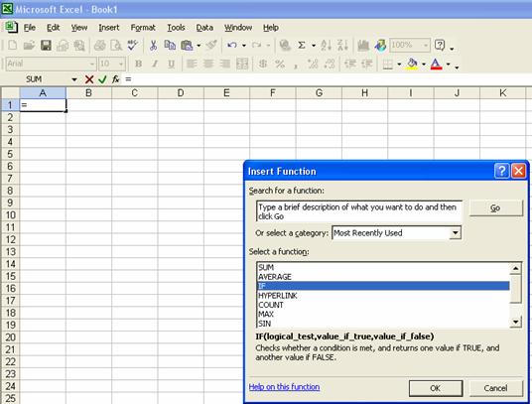Click the Copy icon

pos(170,45)
